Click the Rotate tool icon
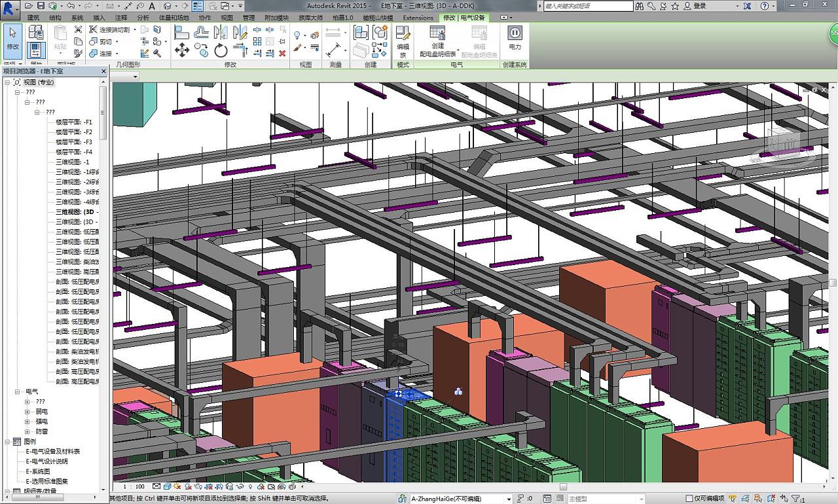Viewport: 838px width, 504px height. pyautogui.click(x=221, y=50)
